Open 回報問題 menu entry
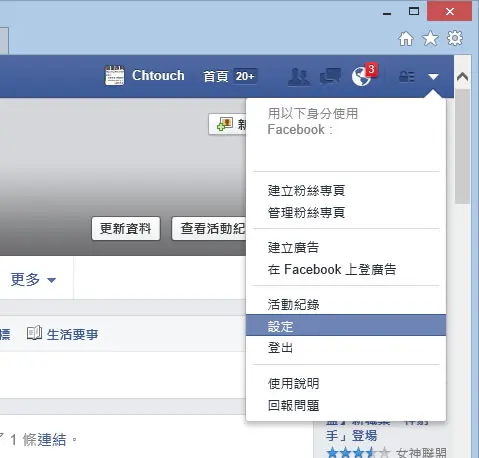Image resolution: width=479 pixels, height=458 pixels. [x=346, y=405]
